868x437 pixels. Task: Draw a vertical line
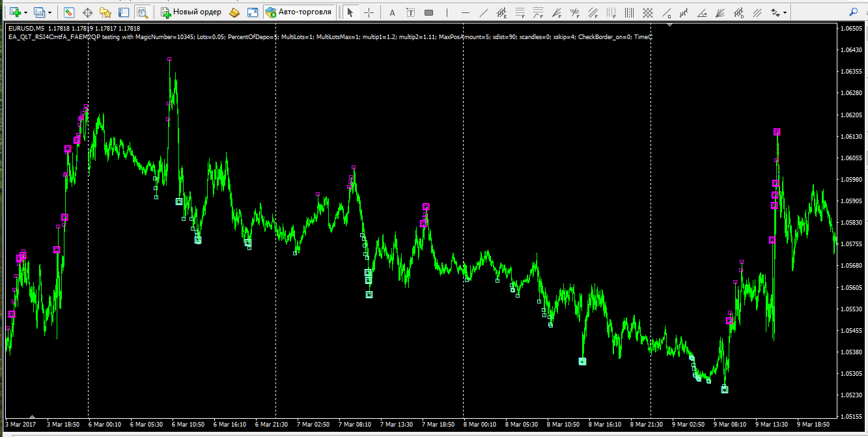[x=447, y=12]
